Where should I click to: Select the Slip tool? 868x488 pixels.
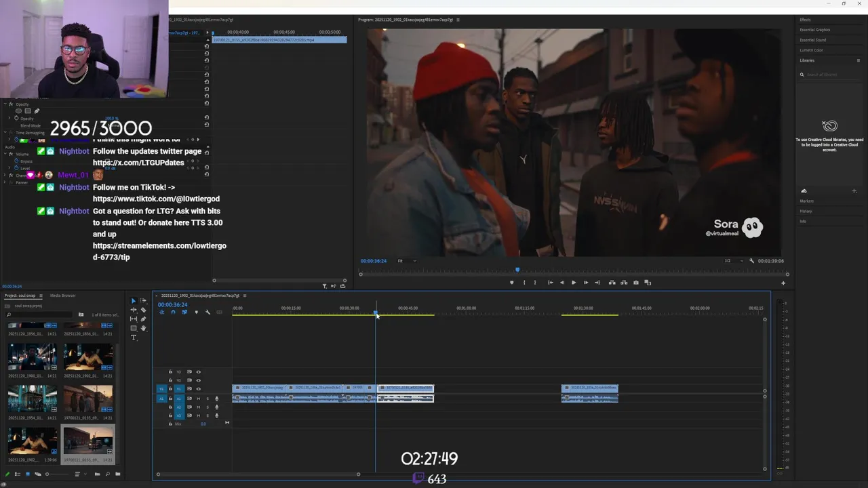click(134, 319)
